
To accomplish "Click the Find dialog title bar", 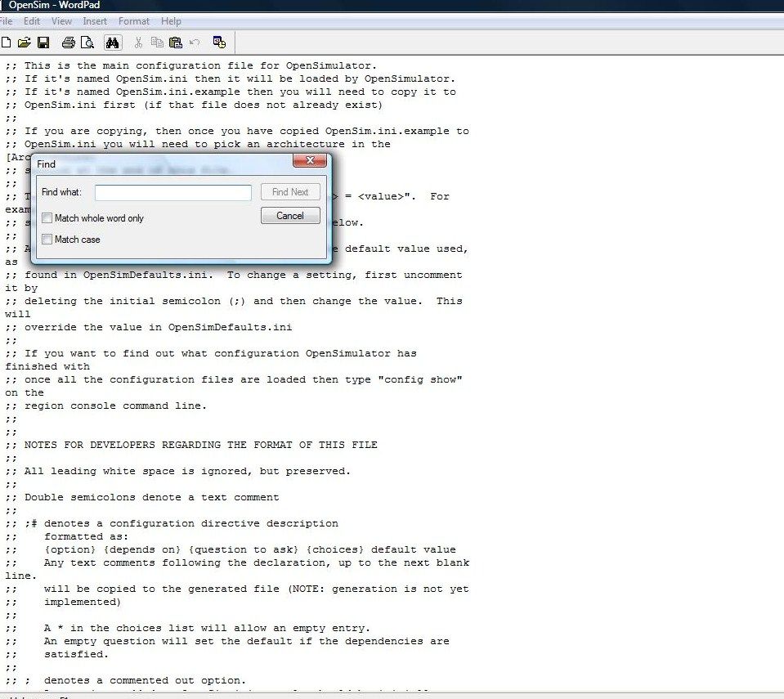I will pyautogui.click(x=163, y=164).
